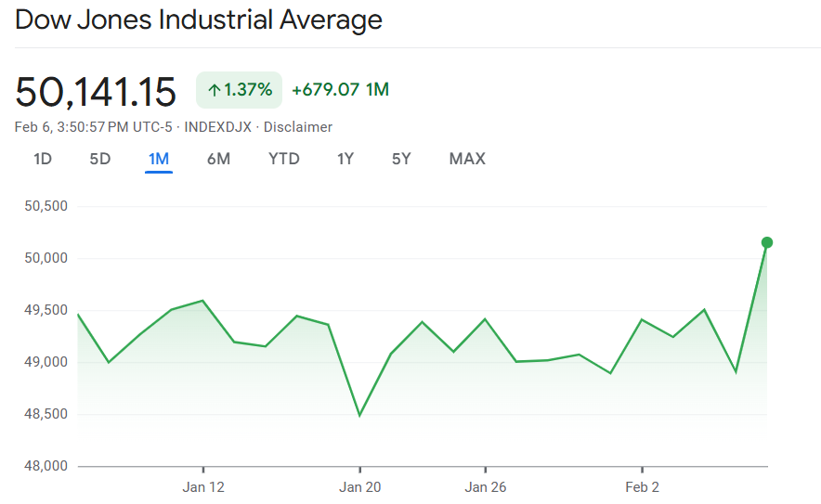Click the 50,500 y-axis label

[45, 206]
